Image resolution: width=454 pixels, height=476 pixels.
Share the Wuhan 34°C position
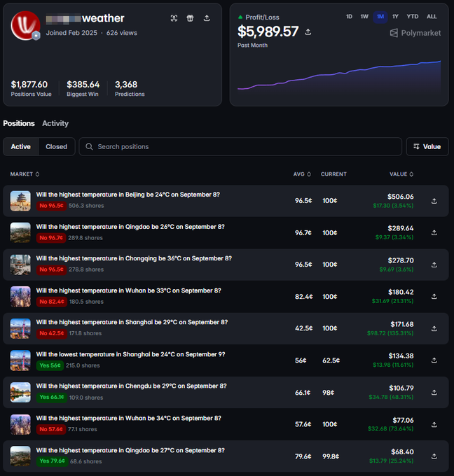click(x=434, y=424)
